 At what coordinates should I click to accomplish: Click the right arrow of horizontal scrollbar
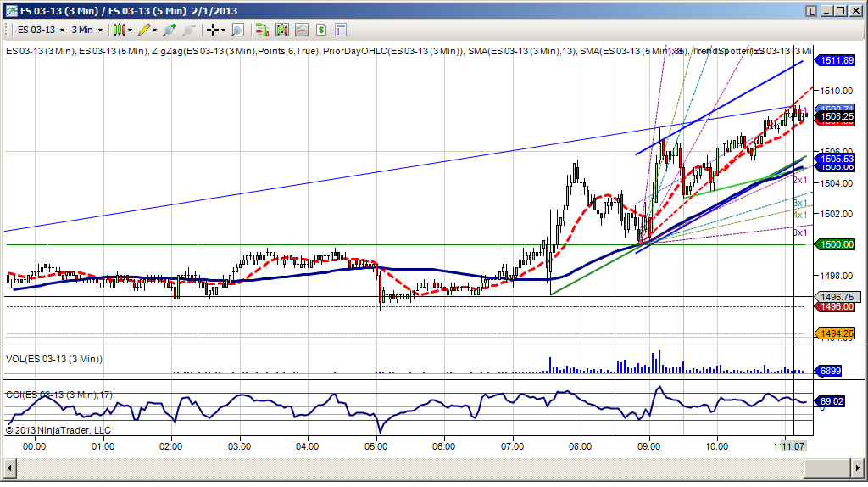click(x=857, y=468)
